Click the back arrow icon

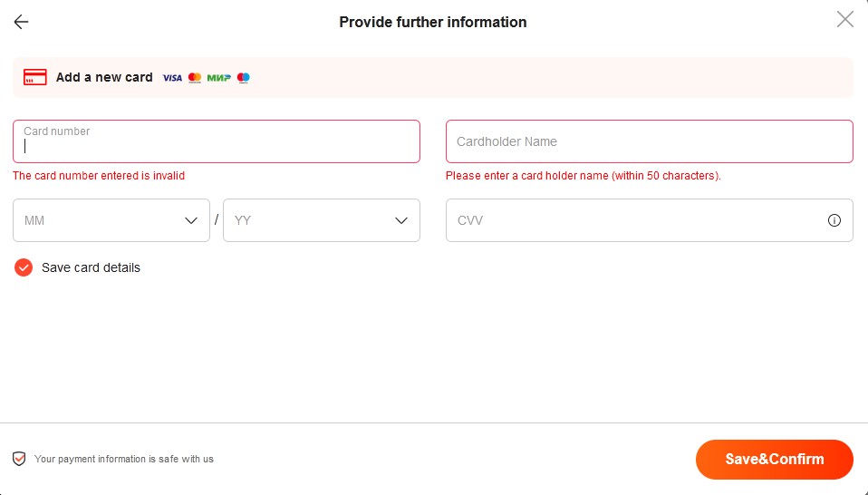[x=21, y=22]
